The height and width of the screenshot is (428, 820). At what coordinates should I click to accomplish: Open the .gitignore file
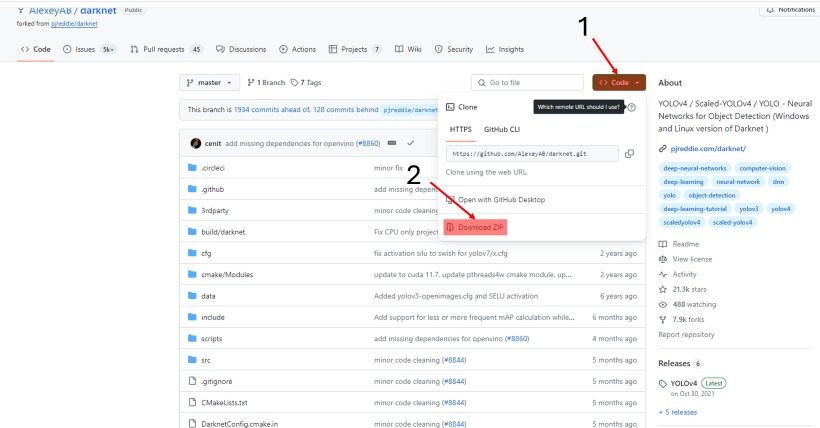[x=217, y=381]
